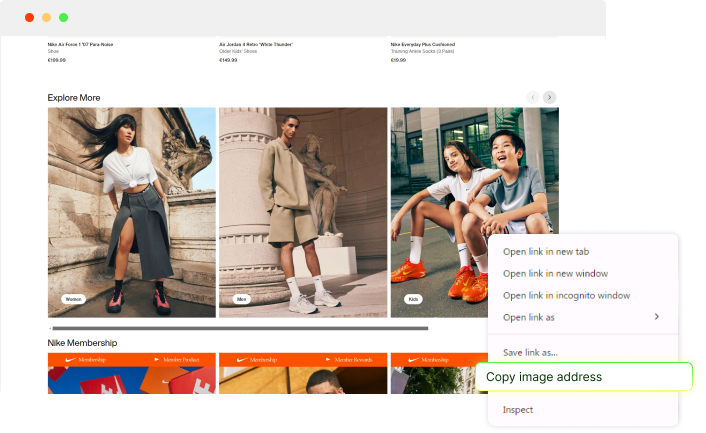Image resolution: width=706 pixels, height=433 pixels.
Task: Click the Nike Membership heading
Action: (x=82, y=343)
